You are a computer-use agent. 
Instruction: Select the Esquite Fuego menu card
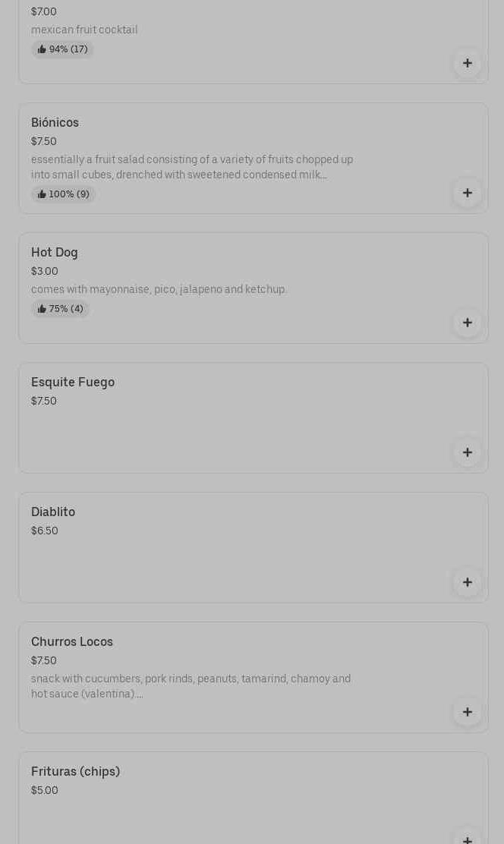tap(253, 418)
